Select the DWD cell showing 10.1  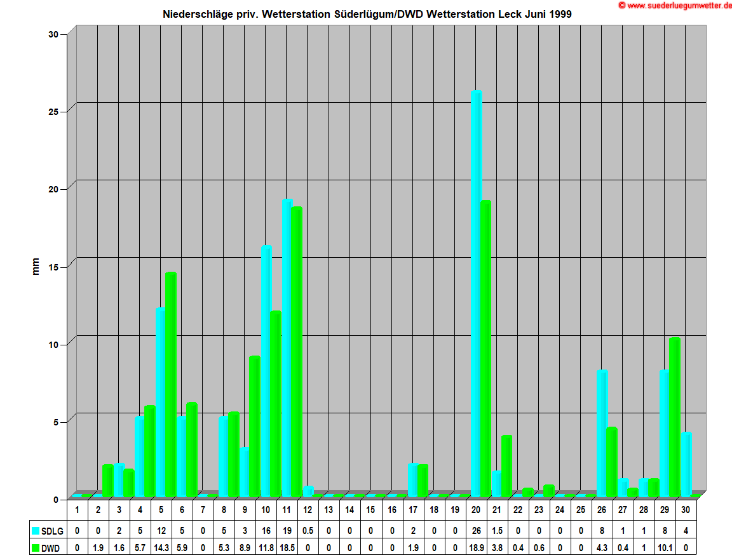point(665,546)
